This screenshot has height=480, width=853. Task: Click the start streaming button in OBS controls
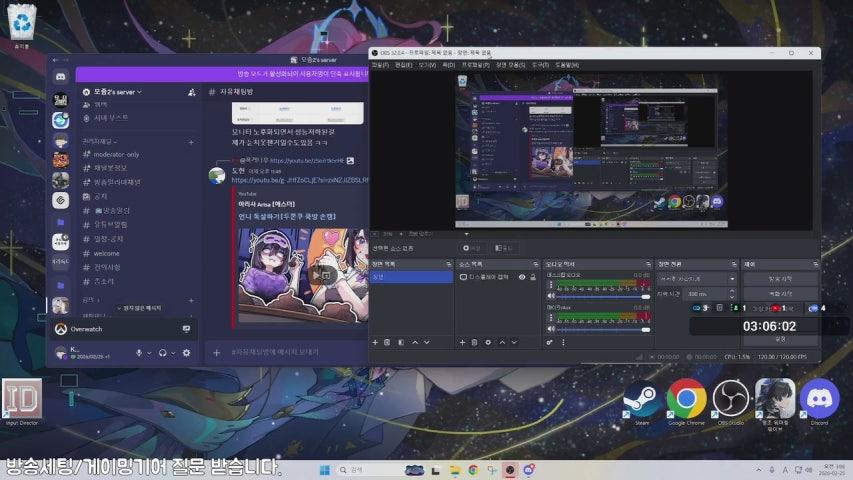tap(780, 278)
